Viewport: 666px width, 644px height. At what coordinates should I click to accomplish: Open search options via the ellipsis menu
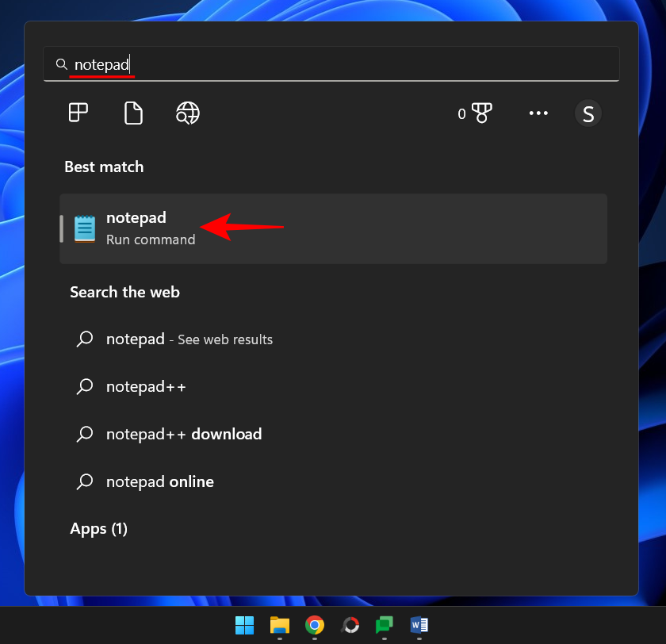tap(538, 113)
